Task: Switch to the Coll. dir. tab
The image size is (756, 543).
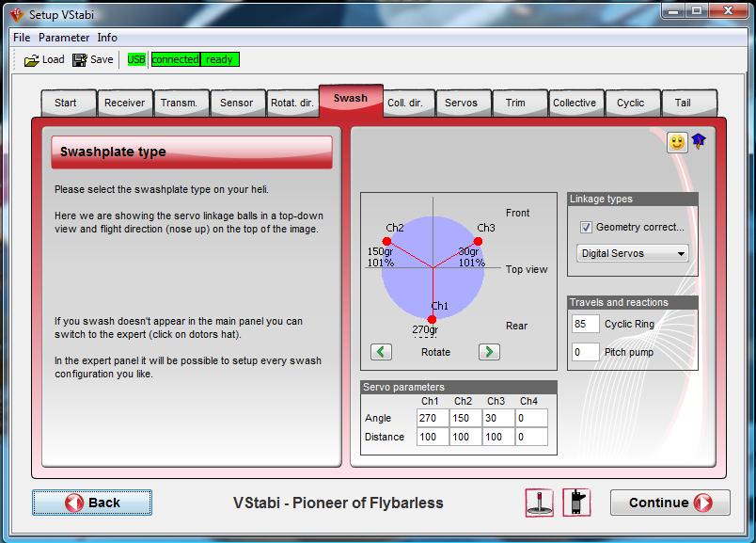Action: click(x=409, y=103)
